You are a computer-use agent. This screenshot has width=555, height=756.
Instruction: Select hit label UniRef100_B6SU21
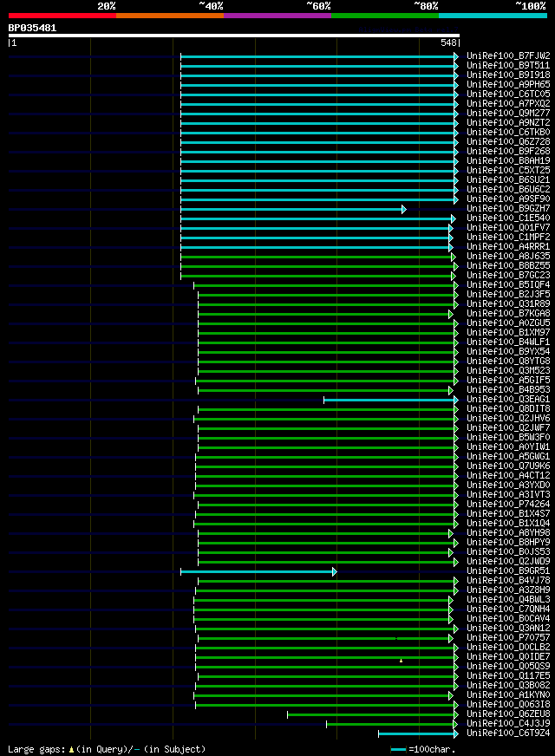(x=508, y=179)
